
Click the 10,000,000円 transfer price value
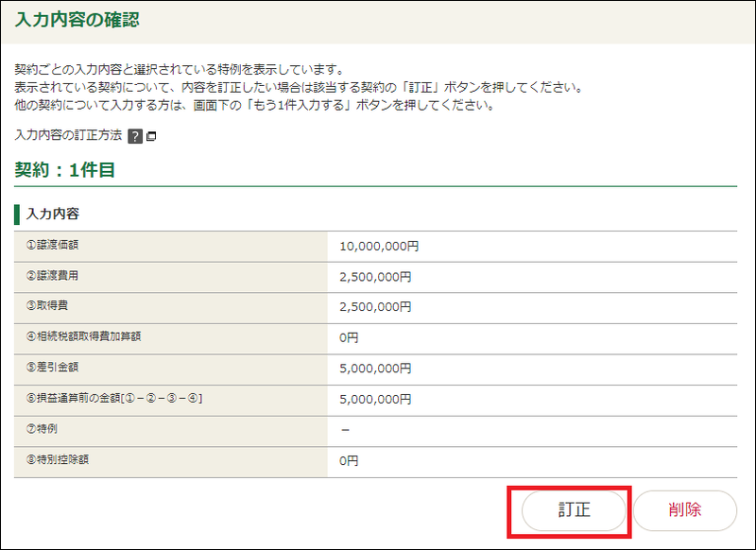[379, 246]
